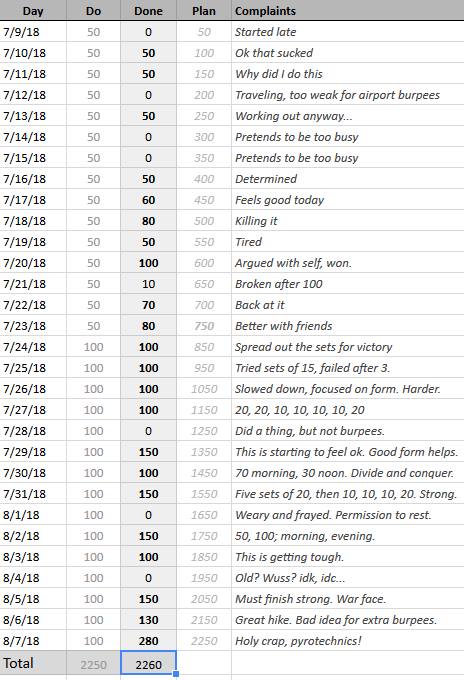Select the 8/1/18 date cell
This screenshot has width=464, height=680.
(33, 515)
